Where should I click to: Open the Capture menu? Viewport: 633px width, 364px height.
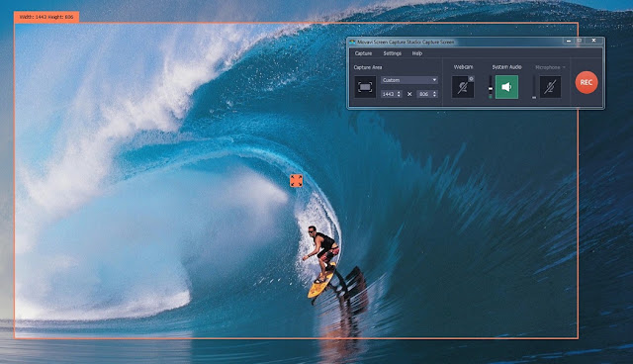coord(363,53)
